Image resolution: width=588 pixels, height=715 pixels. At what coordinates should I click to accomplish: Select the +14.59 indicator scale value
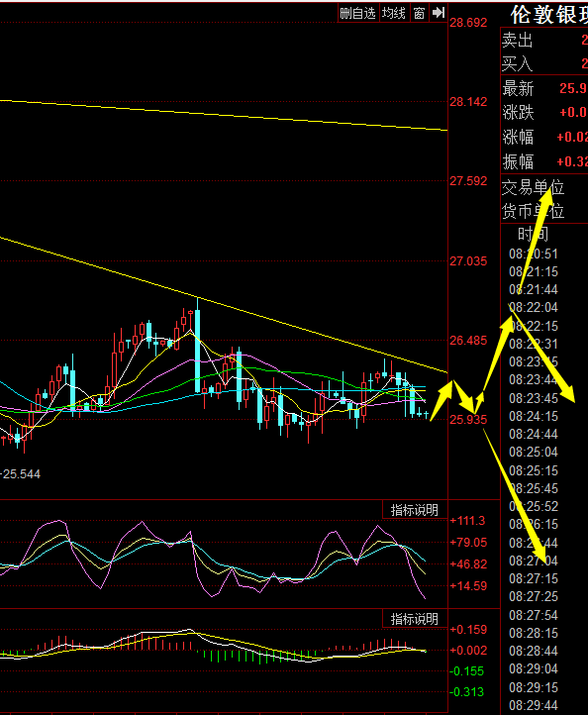pyautogui.click(x=468, y=586)
